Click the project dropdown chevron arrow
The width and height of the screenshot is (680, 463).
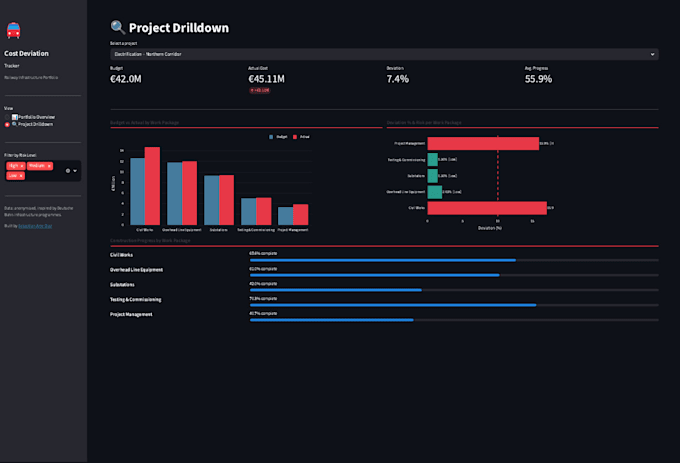(x=652, y=54)
